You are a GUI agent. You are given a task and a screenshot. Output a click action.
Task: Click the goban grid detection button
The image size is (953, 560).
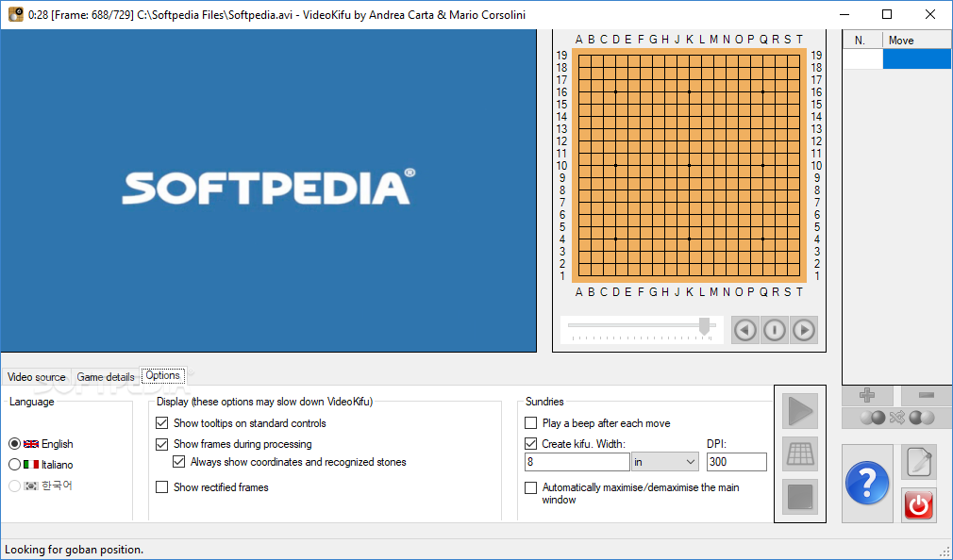[800, 453]
